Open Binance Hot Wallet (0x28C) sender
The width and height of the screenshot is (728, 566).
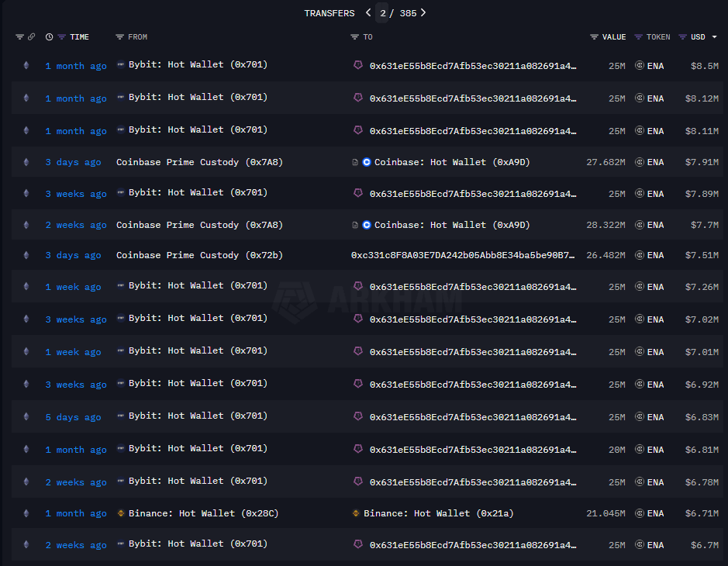click(x=203, y=513)
